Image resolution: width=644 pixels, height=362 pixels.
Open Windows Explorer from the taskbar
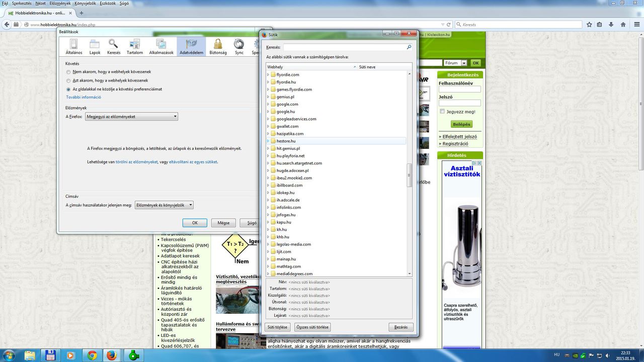[30, 355]
